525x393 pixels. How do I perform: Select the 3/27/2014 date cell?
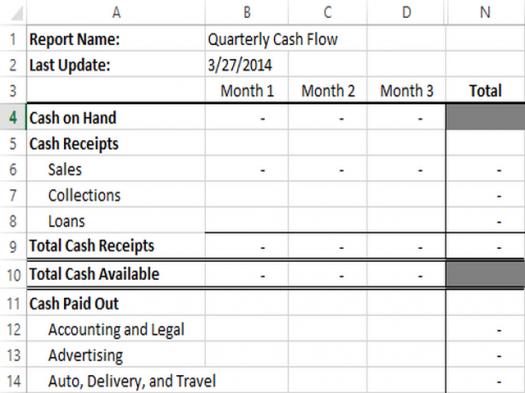click(x=247, y=65)
